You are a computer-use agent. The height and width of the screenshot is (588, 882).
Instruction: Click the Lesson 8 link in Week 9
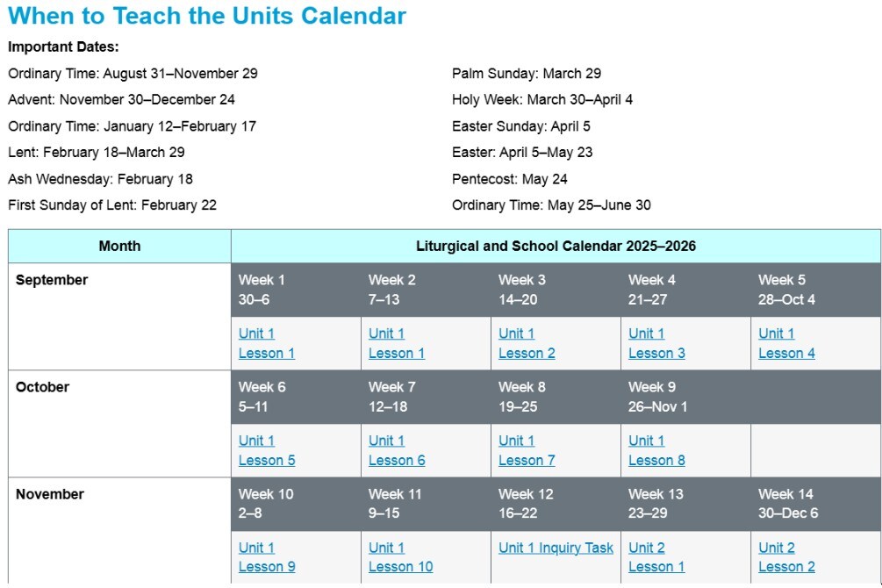[656, 460]
